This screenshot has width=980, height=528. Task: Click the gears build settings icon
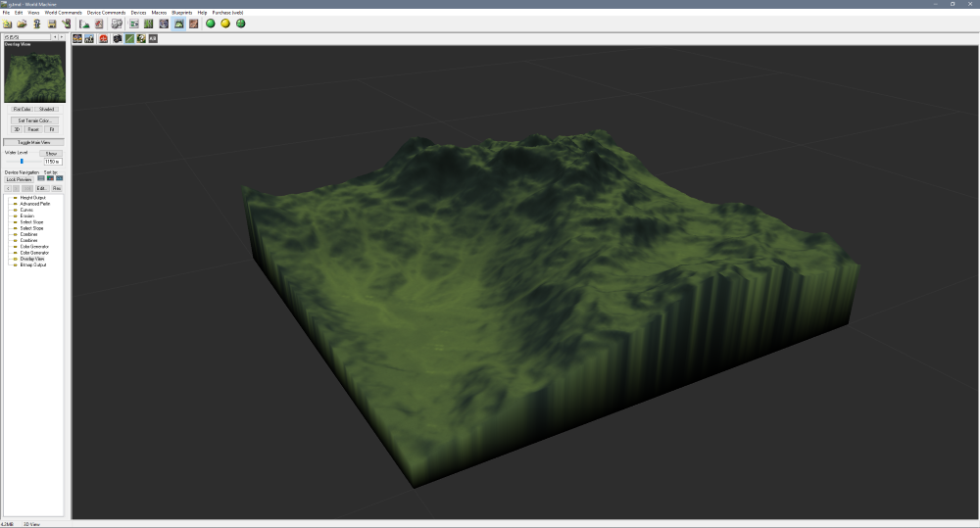(x=117, y=24)
